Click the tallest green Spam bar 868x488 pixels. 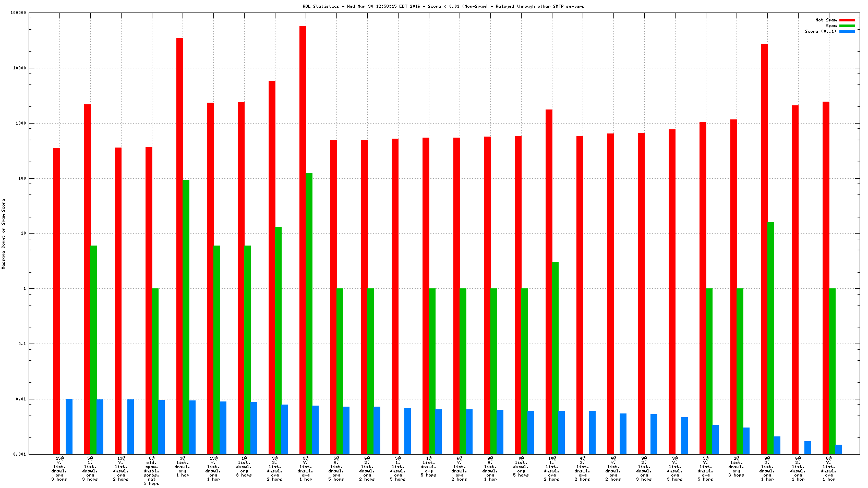tap(309, 313)
